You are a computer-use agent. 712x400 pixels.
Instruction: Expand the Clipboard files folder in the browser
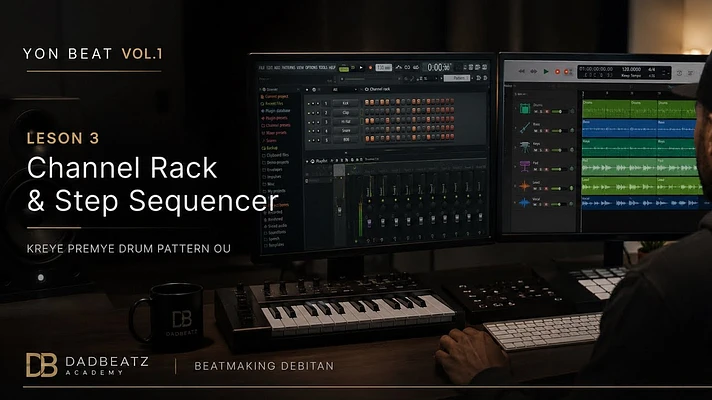(275, 155)
